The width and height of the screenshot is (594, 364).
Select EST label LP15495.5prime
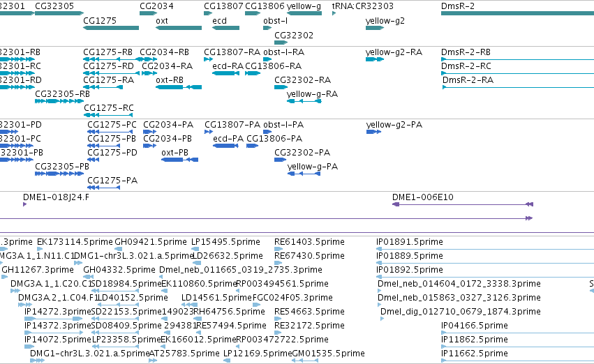pos(225,242)
